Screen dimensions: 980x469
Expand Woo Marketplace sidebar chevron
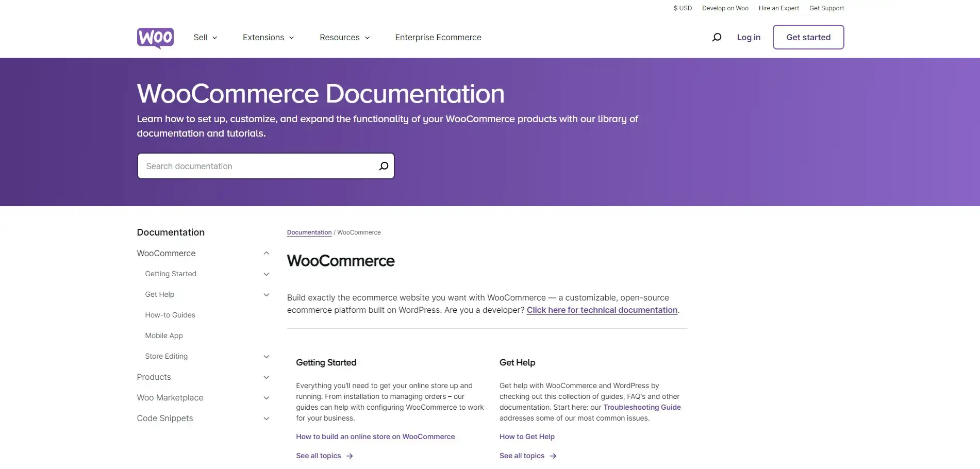pos(267,397)
